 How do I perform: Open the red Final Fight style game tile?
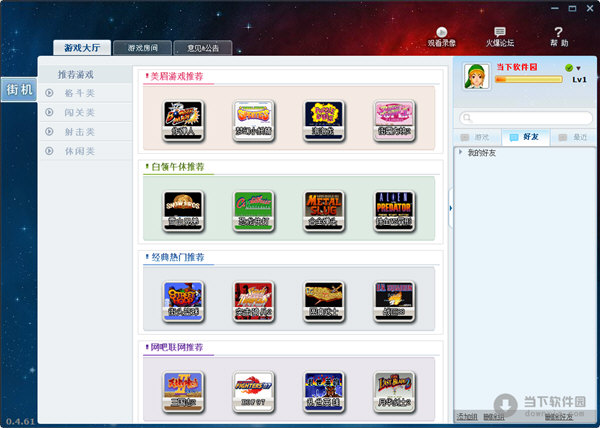pos(253,301)
